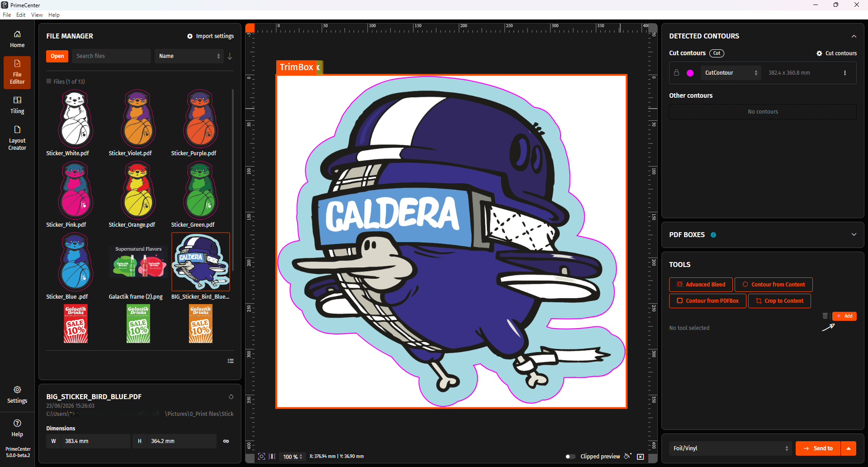The height and width of the screenshot is (467, 868).
Task: Click the file list vertical scrollbar
Action: (x=233, y=180)
